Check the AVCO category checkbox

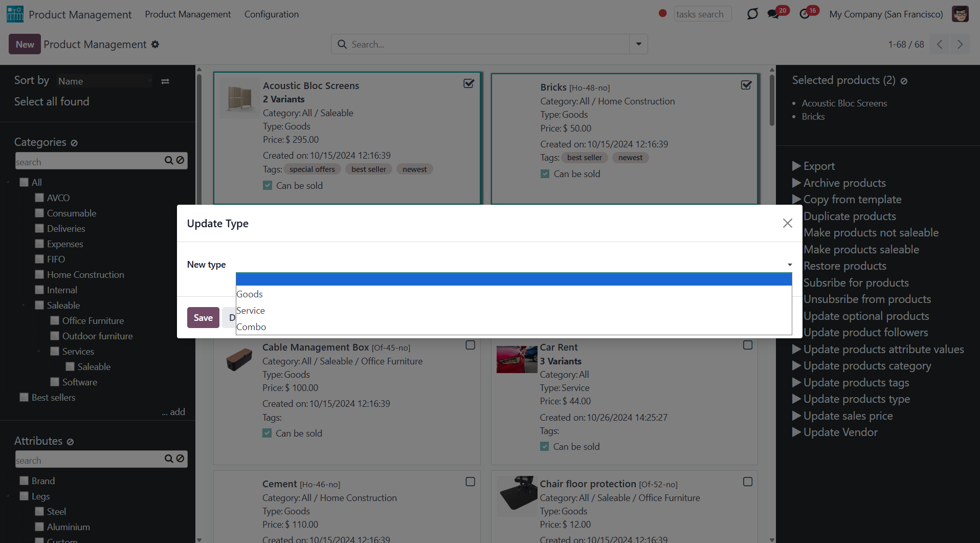(x=39, y=198)
